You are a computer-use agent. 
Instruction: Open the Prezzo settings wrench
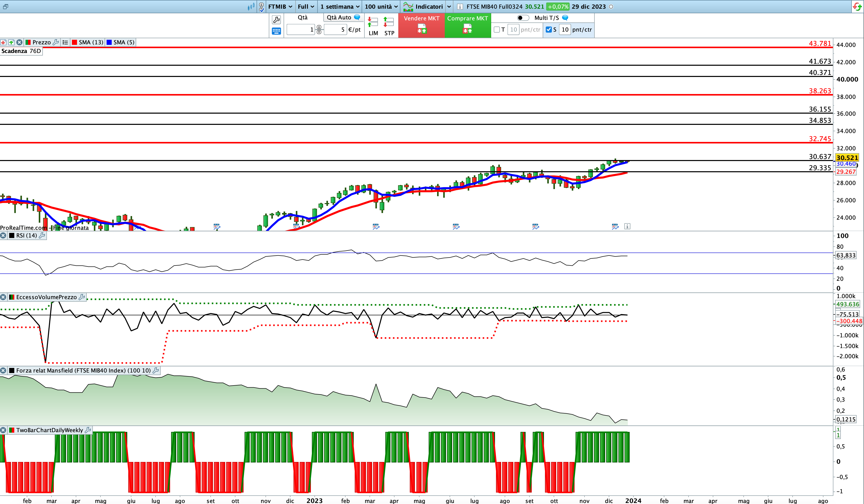coord(56,42)
